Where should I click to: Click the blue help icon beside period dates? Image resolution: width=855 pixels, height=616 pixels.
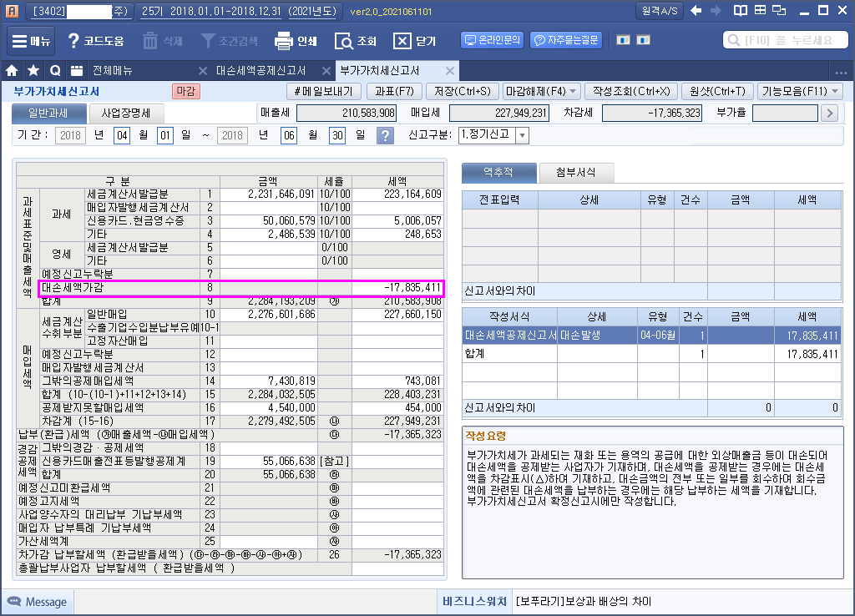pos(384,136)
